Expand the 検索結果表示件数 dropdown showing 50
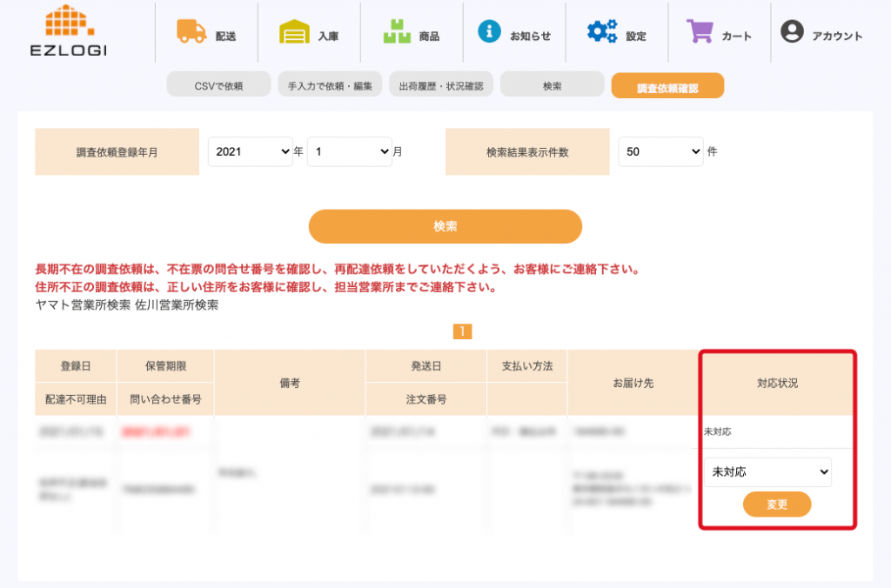The width and height of the screenshot is (891, 588). coord(660,151)
